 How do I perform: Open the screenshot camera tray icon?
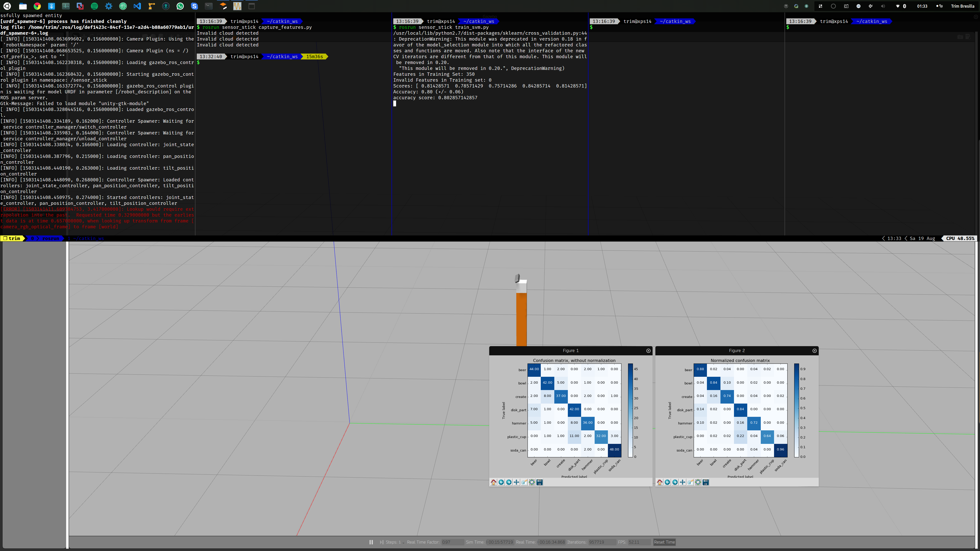846,6
